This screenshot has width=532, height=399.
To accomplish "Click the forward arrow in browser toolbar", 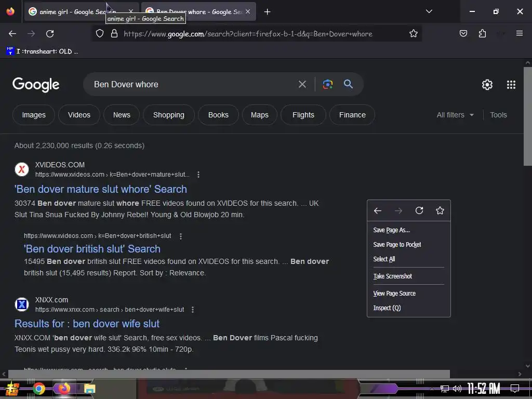I will point(31,34).
